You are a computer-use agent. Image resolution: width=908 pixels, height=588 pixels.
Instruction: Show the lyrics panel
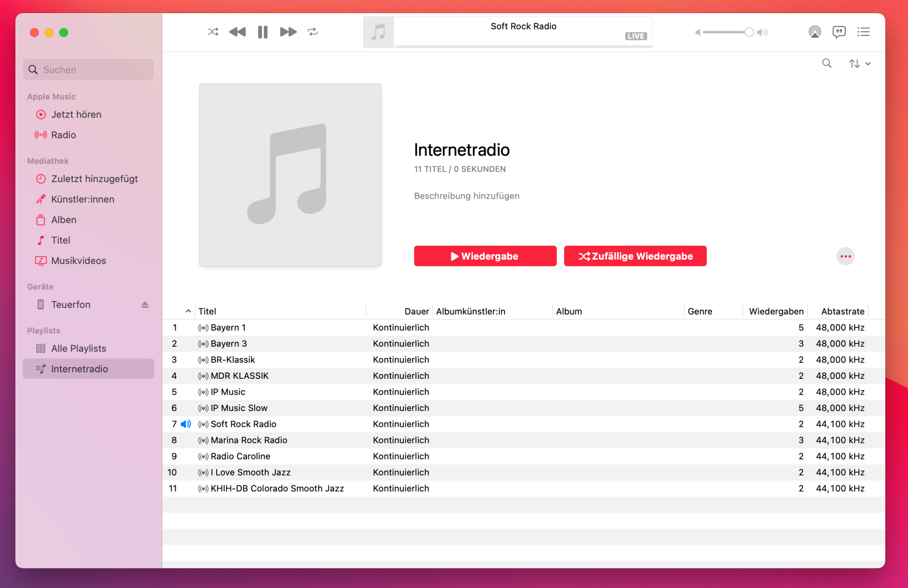(839, 32)
